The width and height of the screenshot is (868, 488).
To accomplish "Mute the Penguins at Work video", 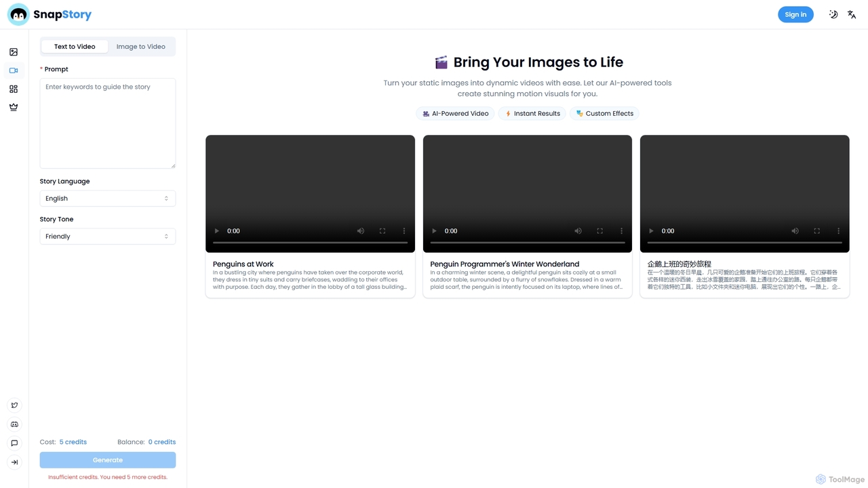I will point(361,231).
